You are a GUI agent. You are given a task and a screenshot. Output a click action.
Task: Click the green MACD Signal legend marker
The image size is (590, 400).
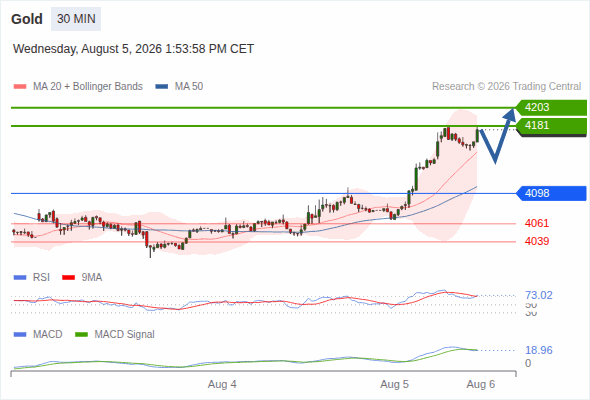coord(81,335)
